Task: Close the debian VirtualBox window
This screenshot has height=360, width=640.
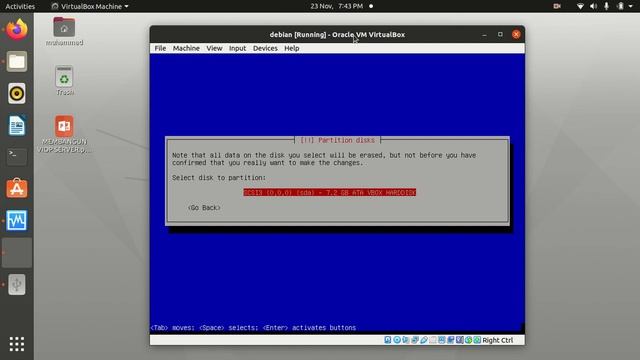Action: point(516,35)
